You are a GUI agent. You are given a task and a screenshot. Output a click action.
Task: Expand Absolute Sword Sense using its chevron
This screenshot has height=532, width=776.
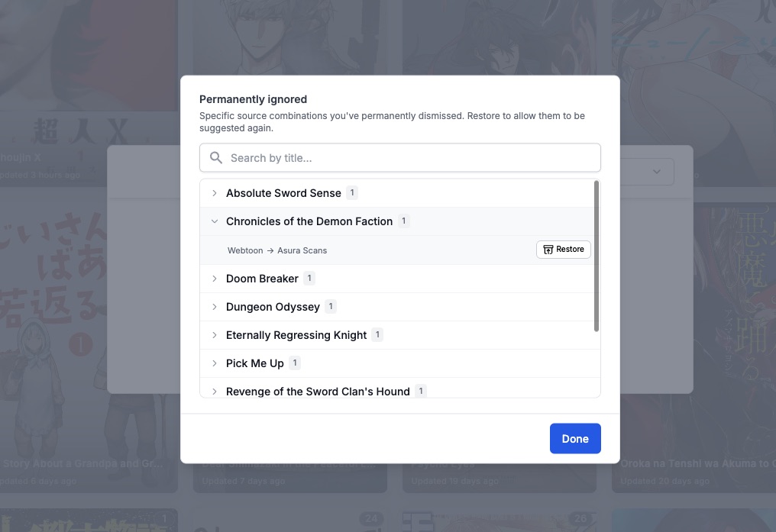(215, 193)
